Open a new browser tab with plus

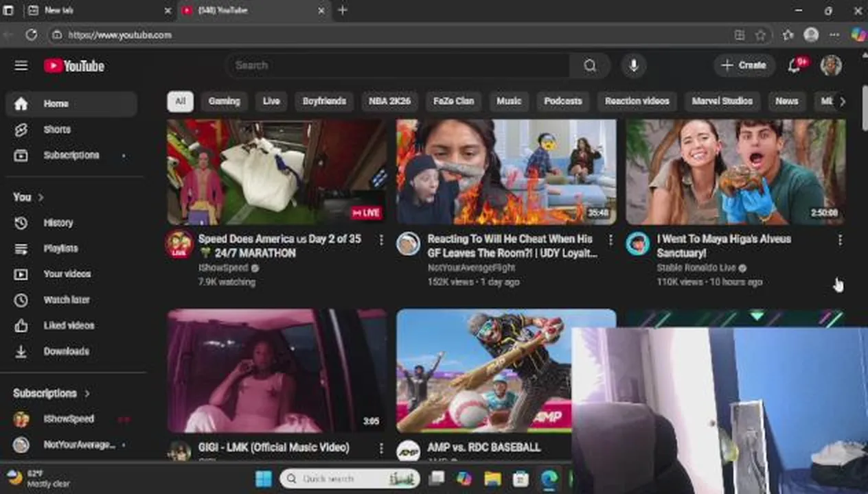pyautogui.click(x=343, y=10)
